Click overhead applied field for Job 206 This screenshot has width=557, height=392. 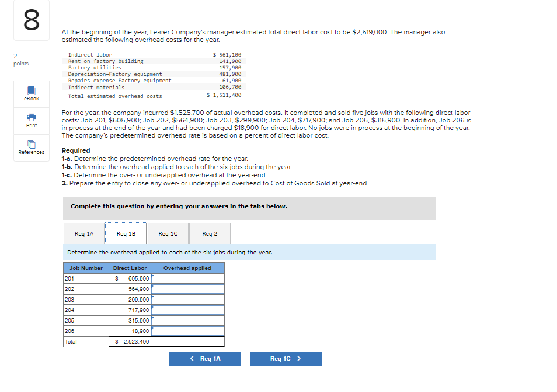click(x=188, y=331)
